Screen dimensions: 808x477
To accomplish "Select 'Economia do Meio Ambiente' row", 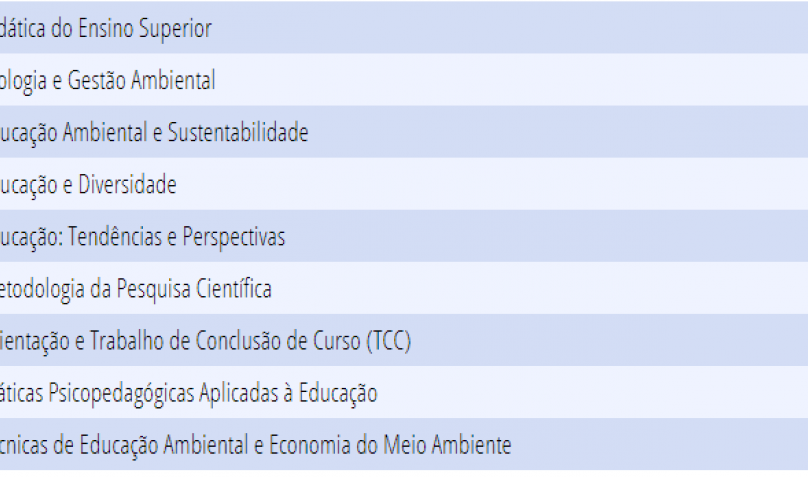I will pos(404,444).
